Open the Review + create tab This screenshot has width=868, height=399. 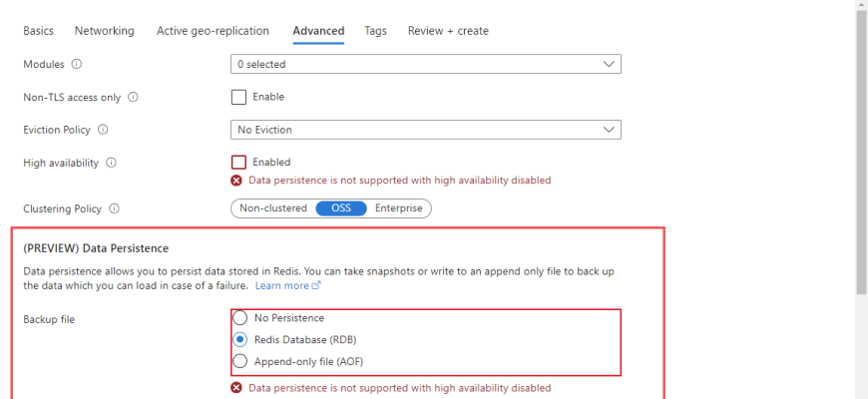(448, 31)
